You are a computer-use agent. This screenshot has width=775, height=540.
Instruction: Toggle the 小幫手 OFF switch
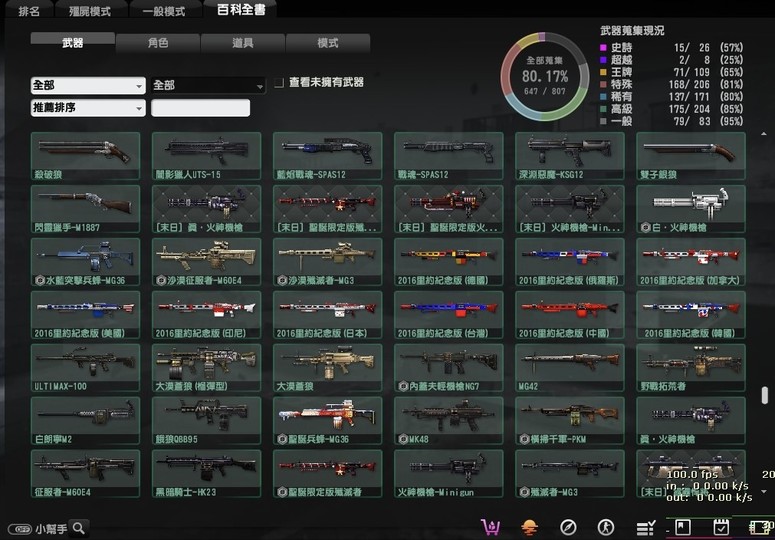pyautogui.click(x=18, y=529)
